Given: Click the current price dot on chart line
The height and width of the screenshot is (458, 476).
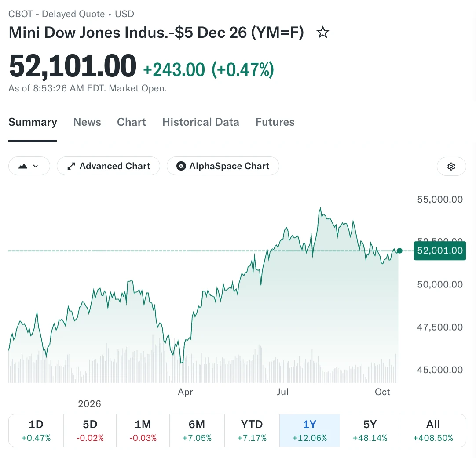Looking at the screenshot, I should coord(399,251).
